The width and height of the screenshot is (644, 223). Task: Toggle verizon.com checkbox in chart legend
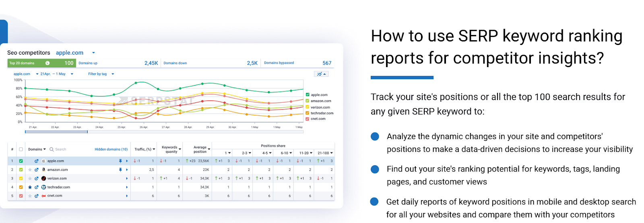[x=308, y=107]
